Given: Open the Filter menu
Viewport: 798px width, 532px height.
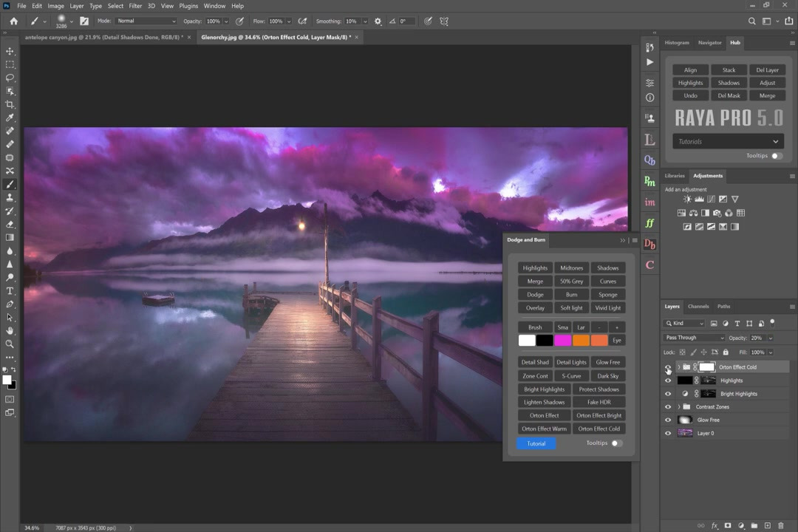Looking at the screenshot, I should click(135, 6).
